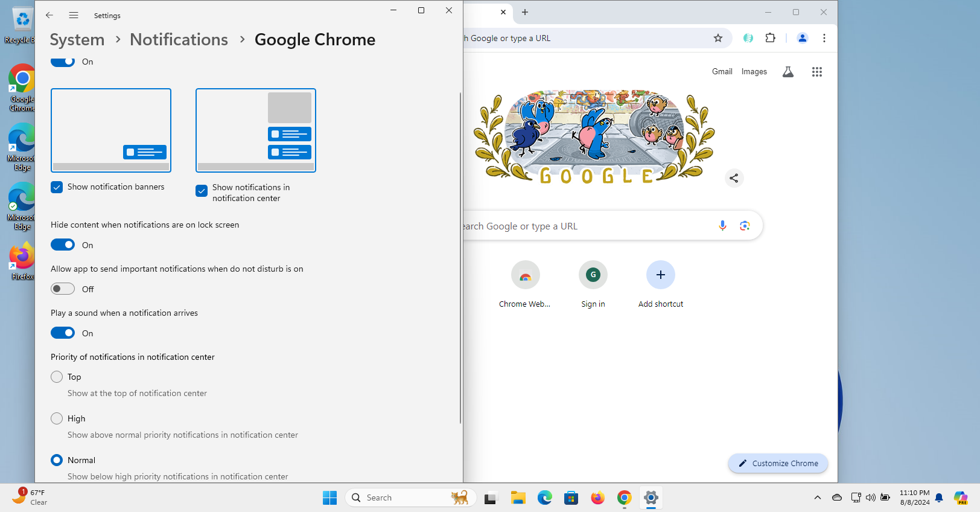Toggle Play a sound when notification arrives
The image size is (980, 512).
pyautogui.click(x=63, y=333)
